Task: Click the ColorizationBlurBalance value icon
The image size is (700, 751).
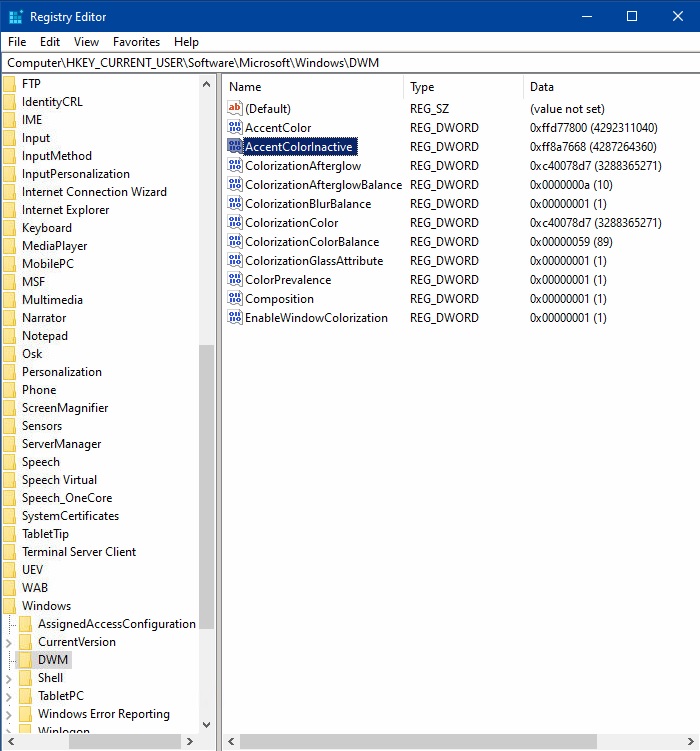Action: pyautogui.click(x=235, y=203)
